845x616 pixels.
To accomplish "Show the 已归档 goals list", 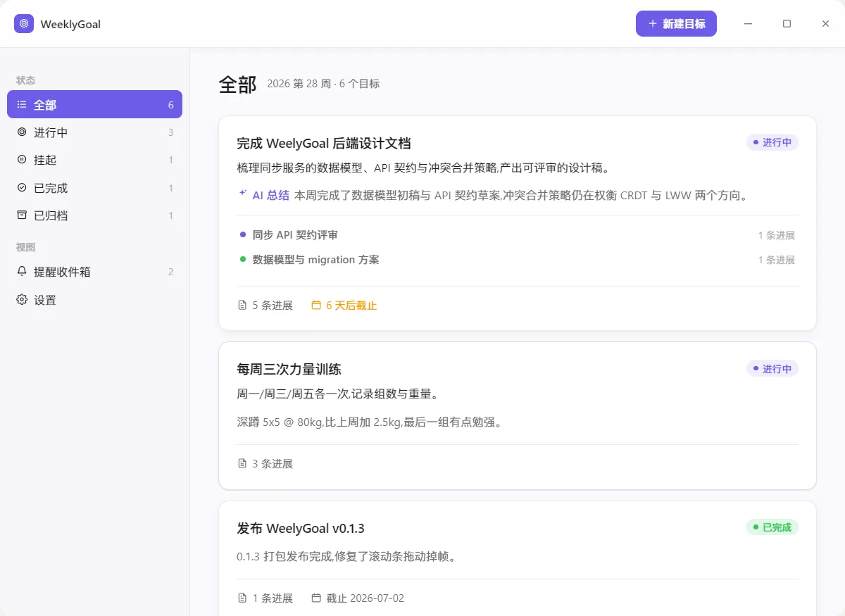I will (x=94, y=215).
